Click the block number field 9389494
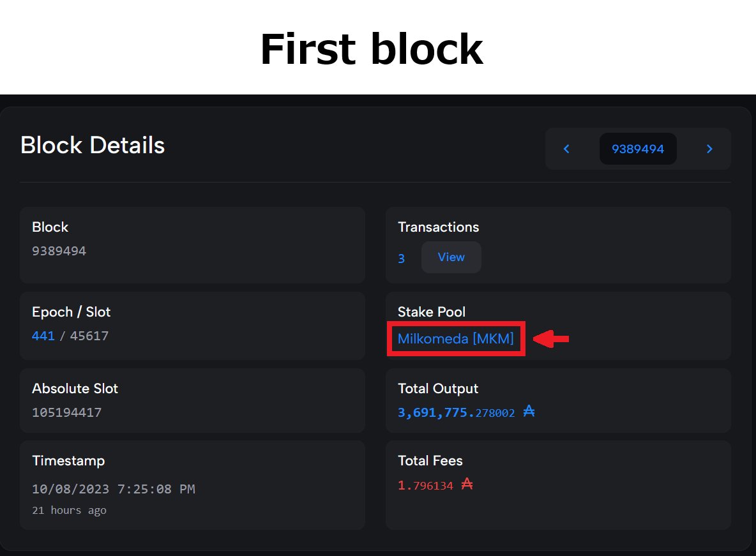This screenshot has height=556, width=756. tap(638, 149)
